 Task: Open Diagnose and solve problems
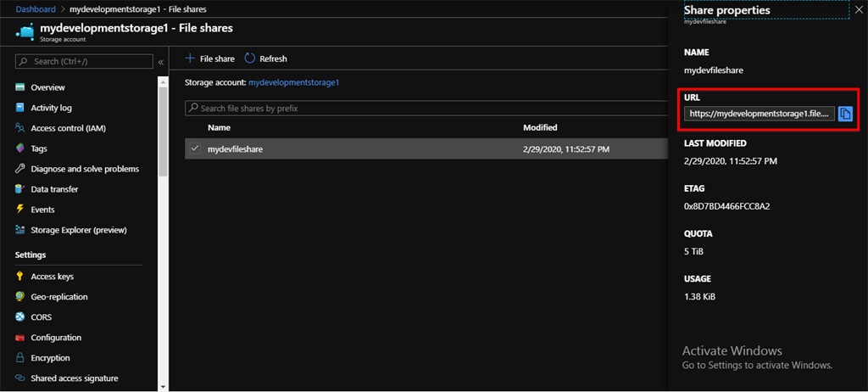[85, 169]
